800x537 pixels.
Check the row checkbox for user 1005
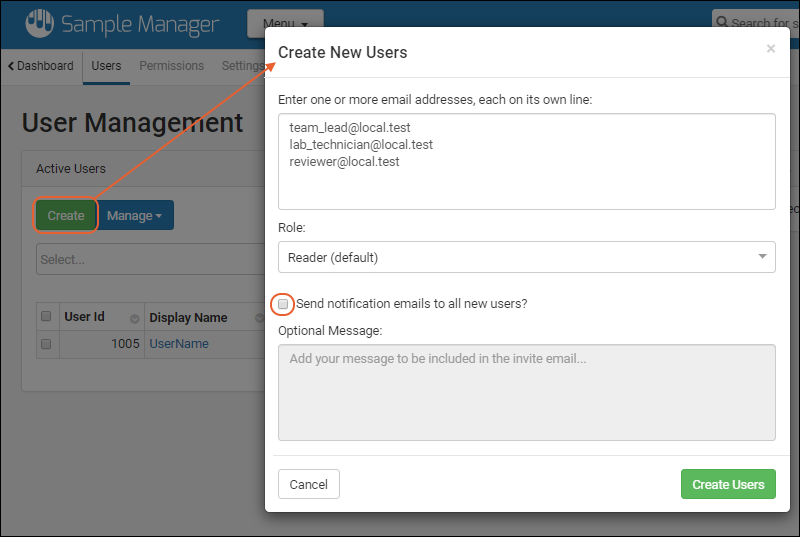click(x=46, y=344)
